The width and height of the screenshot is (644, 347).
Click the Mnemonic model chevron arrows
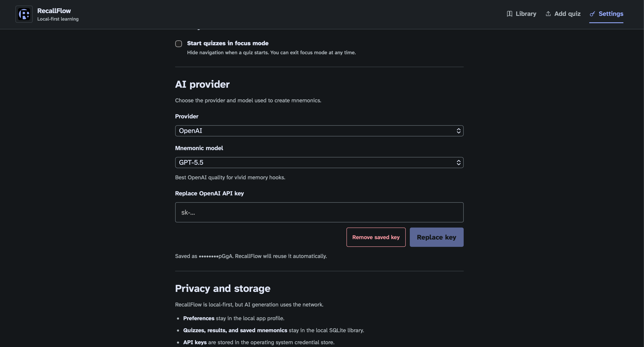point(459,163)
